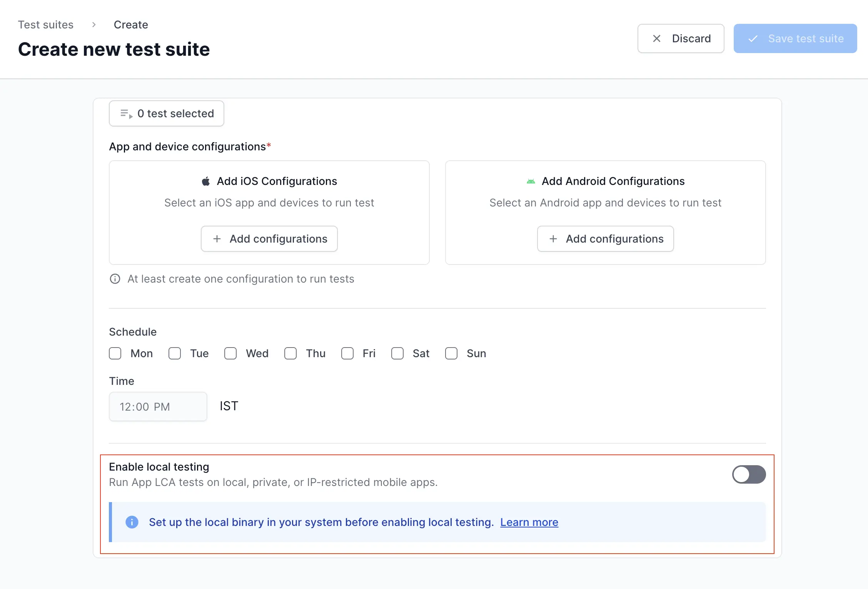Click the Apple icon in Add iOS Configurations
This screenshot has width=868, height=589.
coord(206,181)
